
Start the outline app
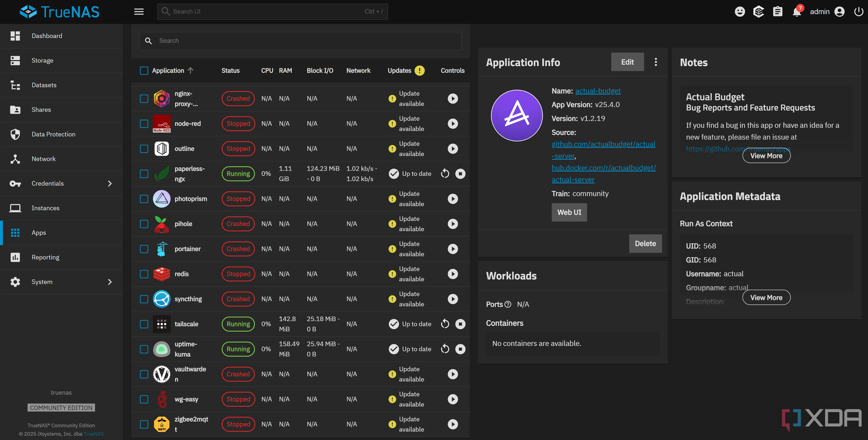[x=452, y=148]
